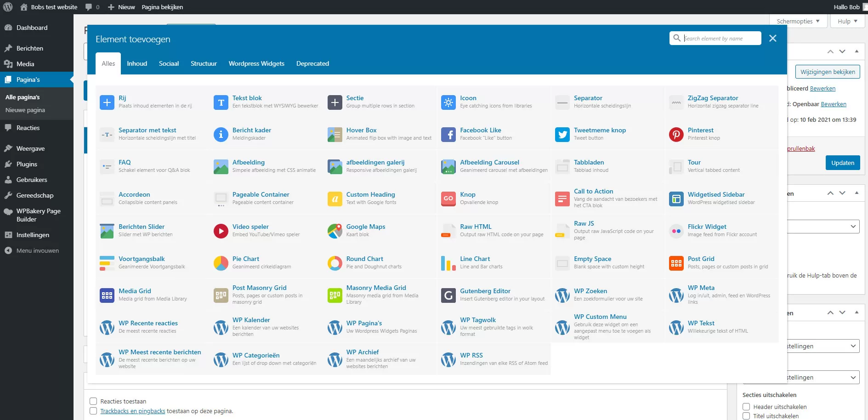Open the Hulp dropdown panel
This screenshot has height=420, width=868.
pyautogui.click(x=847, y=21)
